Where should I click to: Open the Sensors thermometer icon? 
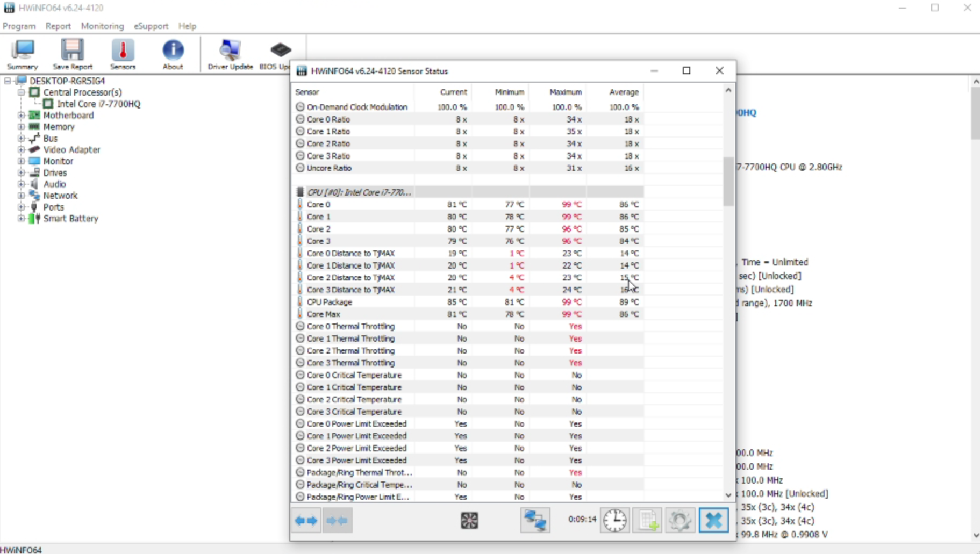(x=123, y=54)
